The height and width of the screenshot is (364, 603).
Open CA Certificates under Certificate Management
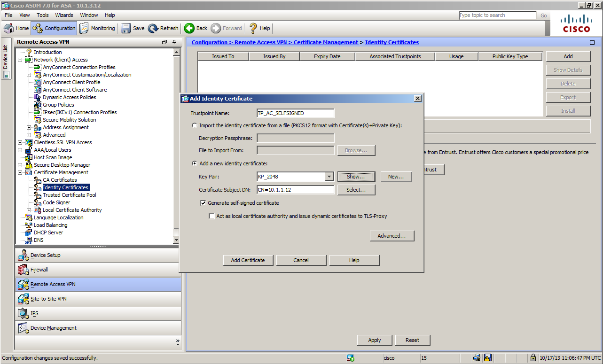(x=60, y=180)
